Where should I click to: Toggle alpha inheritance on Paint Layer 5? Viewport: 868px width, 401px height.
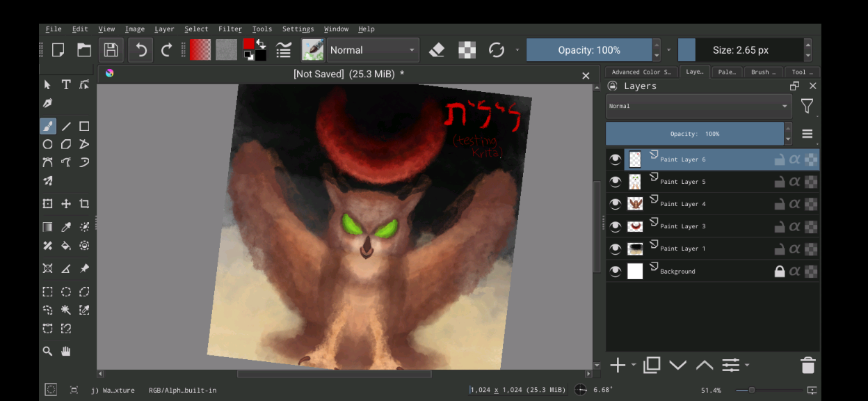795,182
